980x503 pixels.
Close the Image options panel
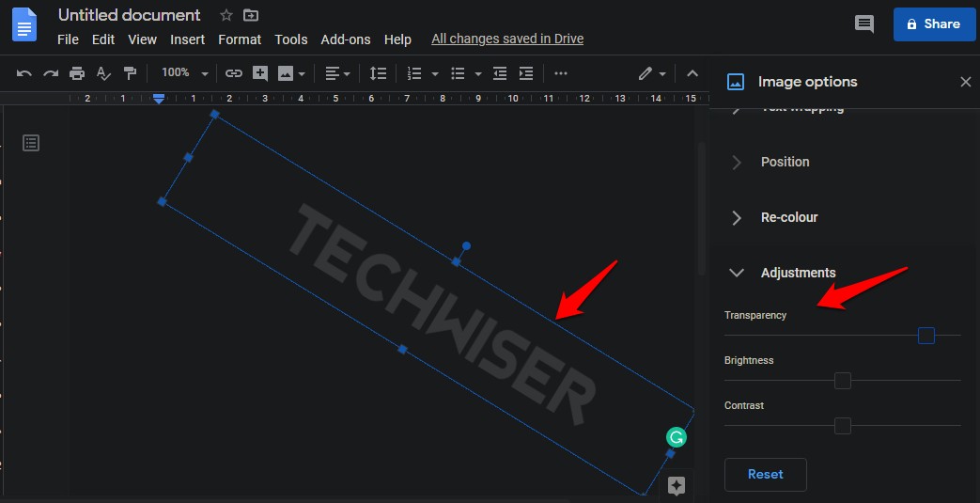(966, 82)
